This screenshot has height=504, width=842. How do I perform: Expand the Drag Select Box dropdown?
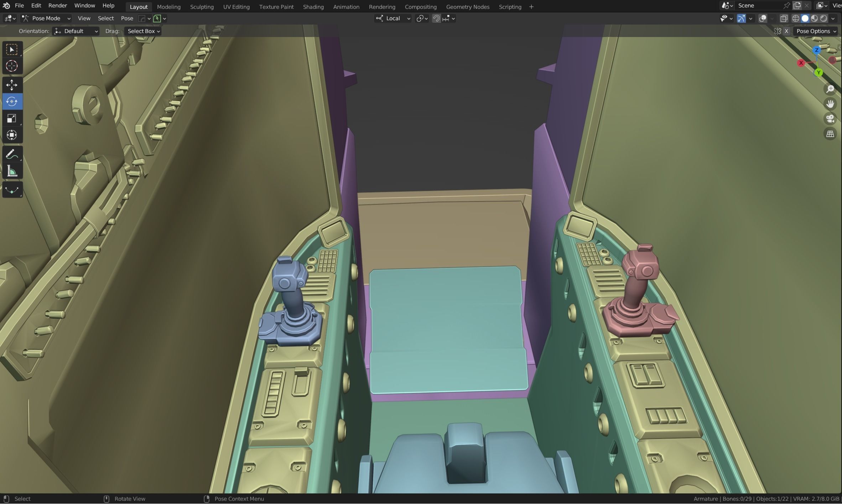[x=144, y=31]
